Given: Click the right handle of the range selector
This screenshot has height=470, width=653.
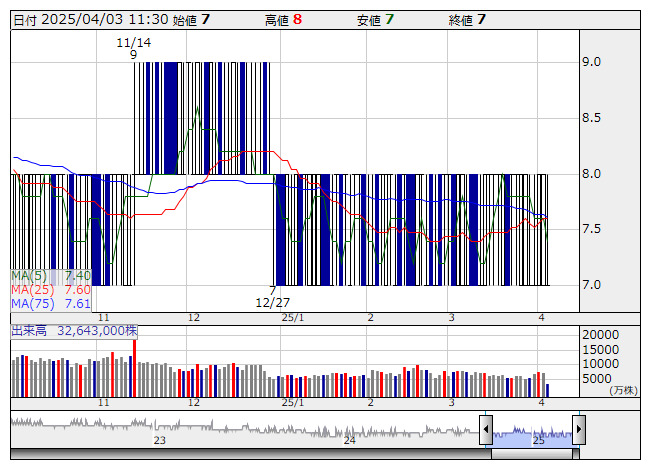Looking at the screenshot, I should [x=578, y=431].
